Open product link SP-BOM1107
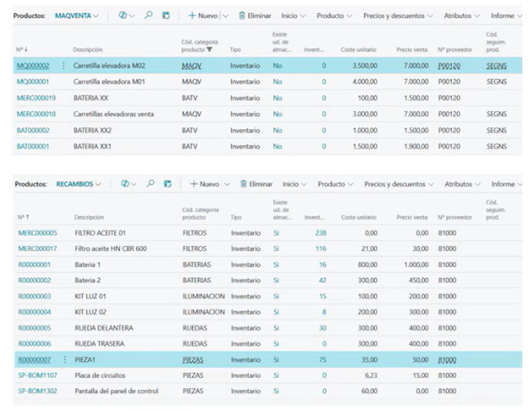 [x=37, y=375]
